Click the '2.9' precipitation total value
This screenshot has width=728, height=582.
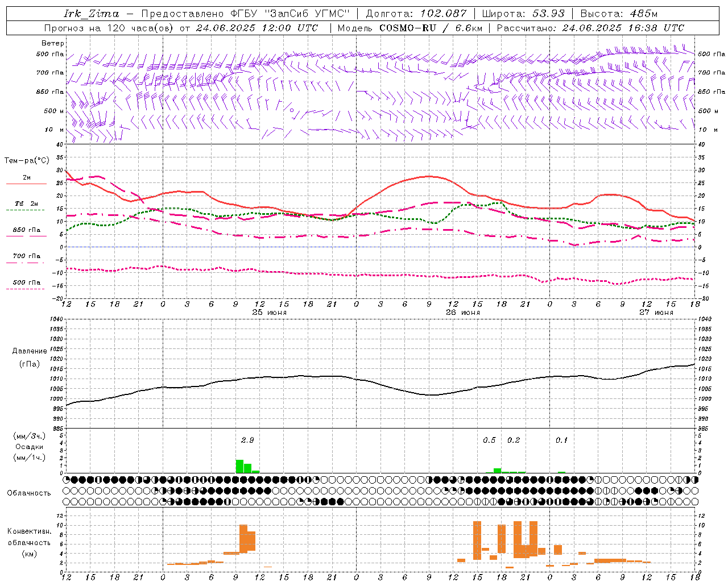pos(247,440)
